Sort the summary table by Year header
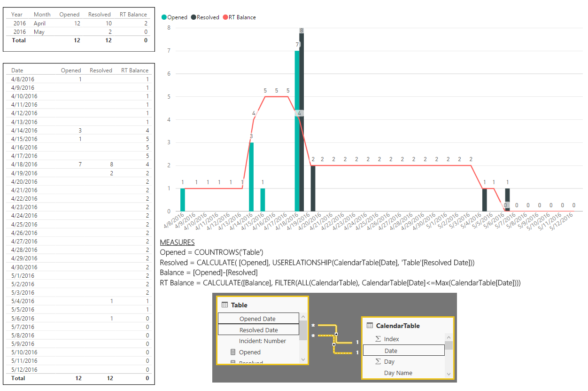 coord(17,15)
